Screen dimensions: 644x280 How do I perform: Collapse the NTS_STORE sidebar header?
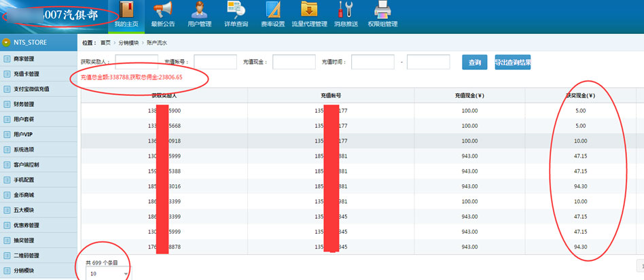coord(6,42)
